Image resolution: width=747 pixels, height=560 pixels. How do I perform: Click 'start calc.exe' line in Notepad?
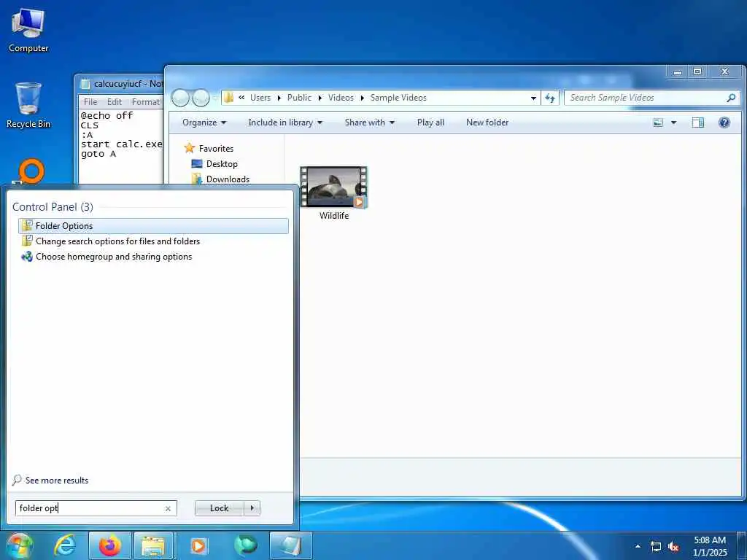(122, 144)
